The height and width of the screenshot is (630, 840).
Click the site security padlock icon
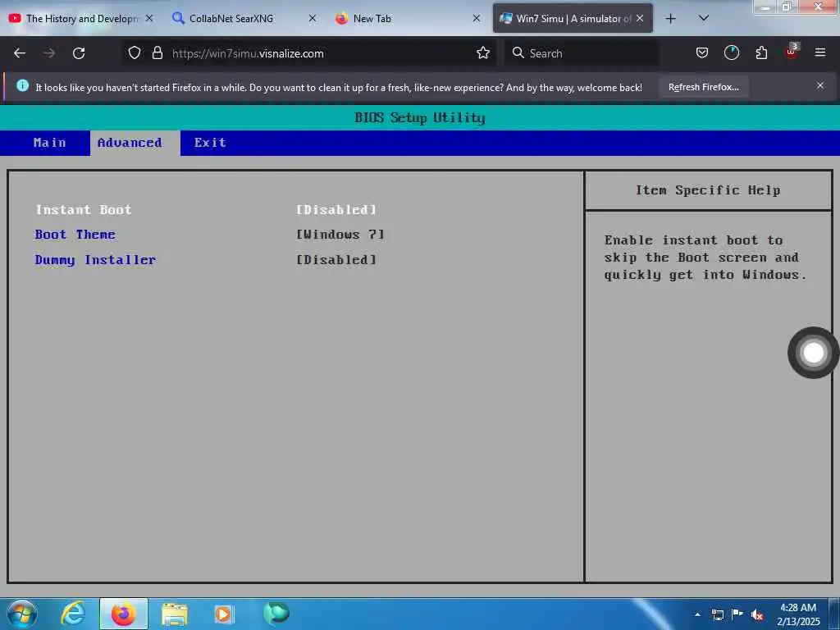pos(157,53)
